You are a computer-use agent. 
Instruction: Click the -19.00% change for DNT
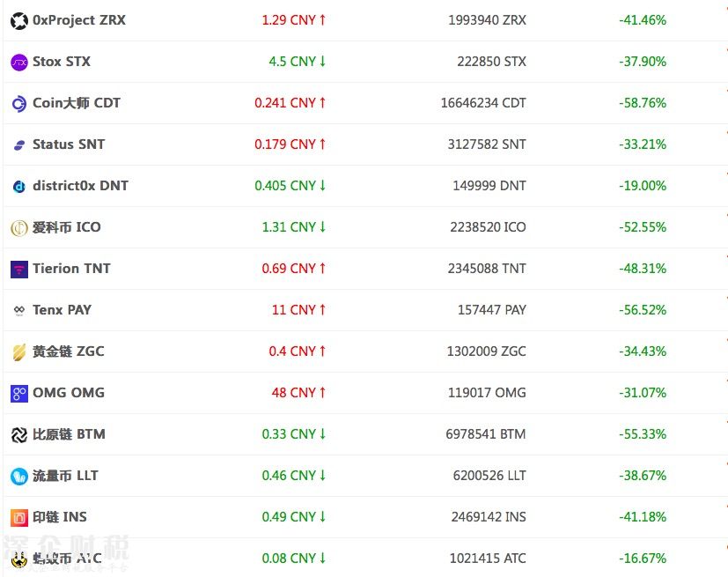point(643,185)
